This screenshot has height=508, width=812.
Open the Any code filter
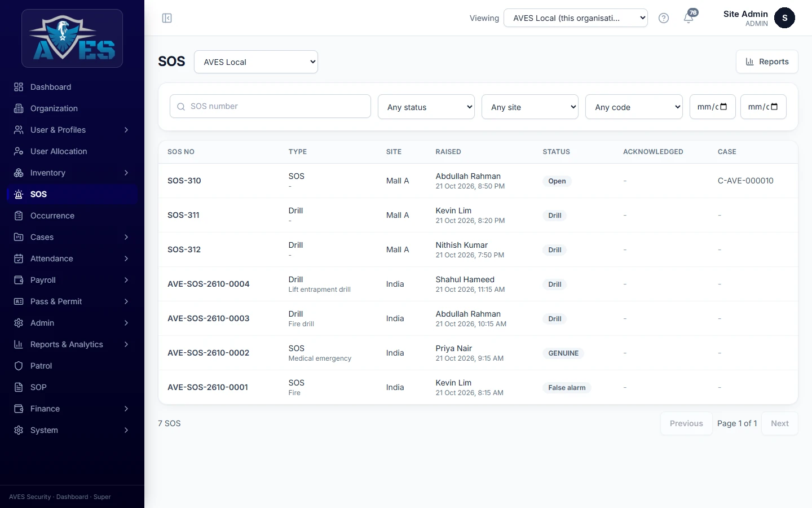pyautogui.click(x=634, y=107)
